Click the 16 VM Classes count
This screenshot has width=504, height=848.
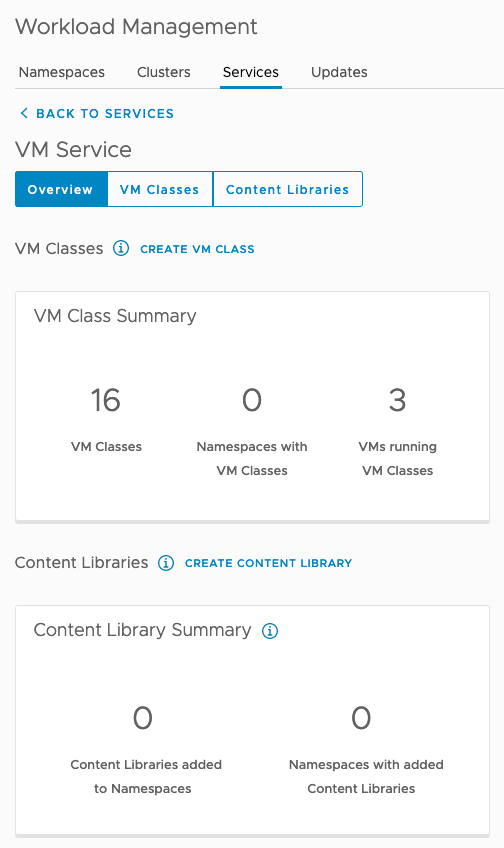(106, 400)
